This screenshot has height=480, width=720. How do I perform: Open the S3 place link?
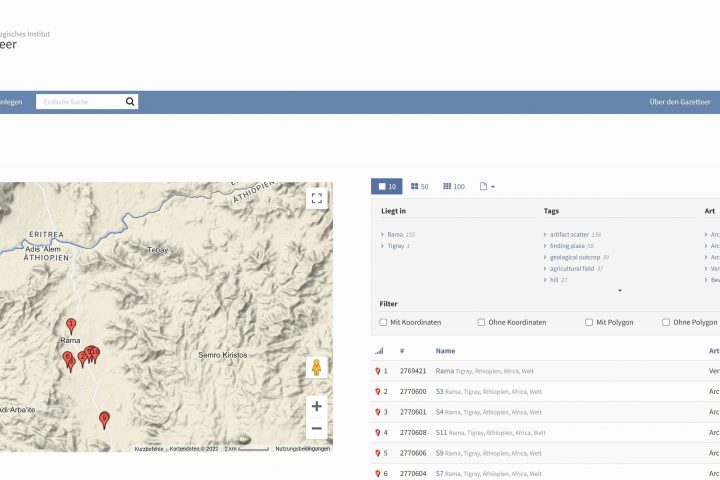click(439, 391)
